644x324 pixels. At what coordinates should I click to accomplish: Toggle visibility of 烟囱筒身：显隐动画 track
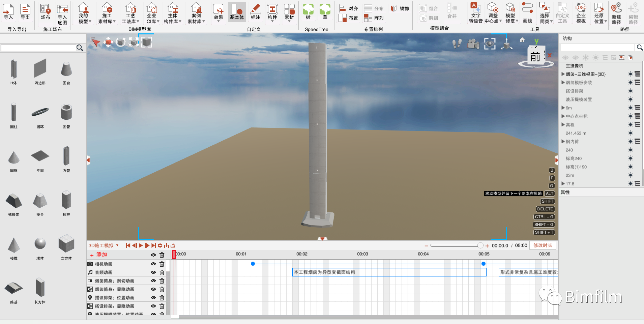153,289
